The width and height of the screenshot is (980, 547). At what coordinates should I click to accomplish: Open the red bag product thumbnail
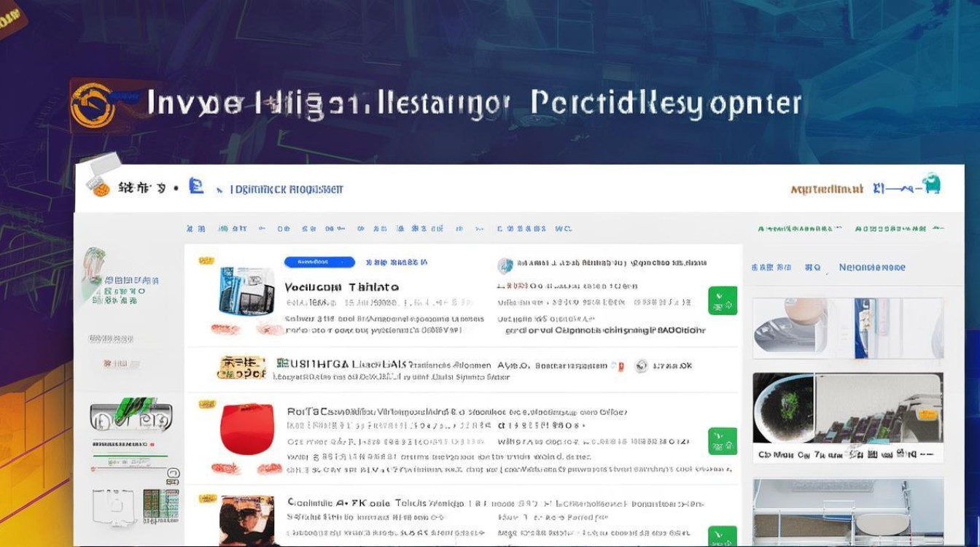click(x=247, y=429)
